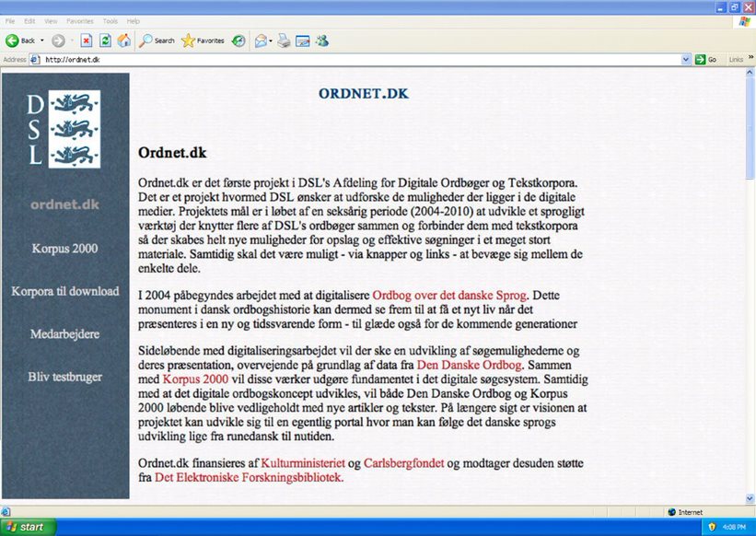Expand the address bar dropdown
Screen dimensions: 756x536
(686, 60)
